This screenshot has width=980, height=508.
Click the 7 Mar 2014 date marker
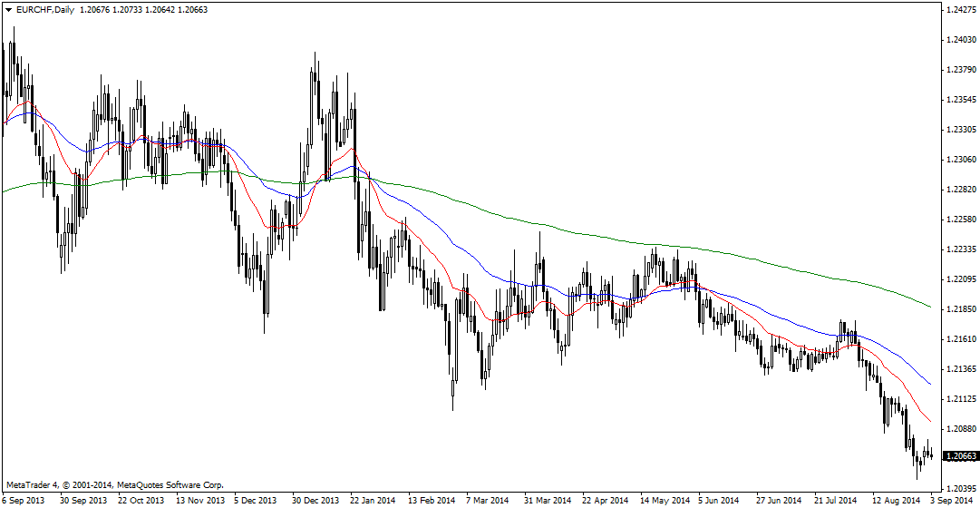(488, 500)
